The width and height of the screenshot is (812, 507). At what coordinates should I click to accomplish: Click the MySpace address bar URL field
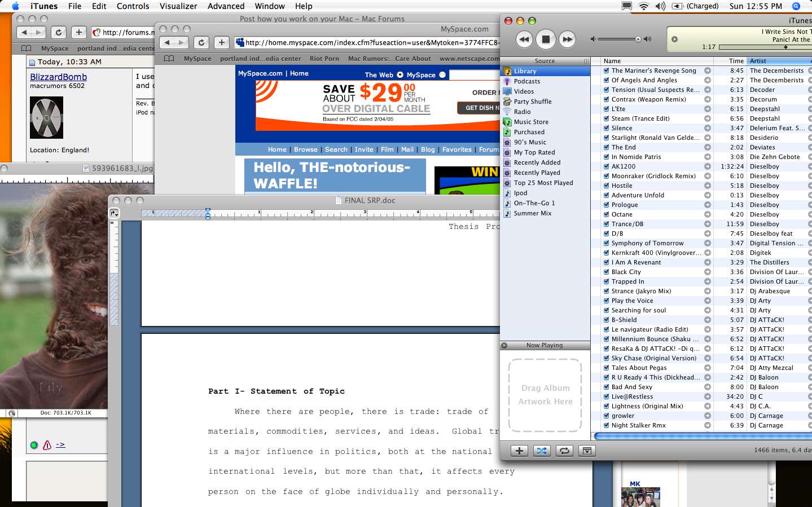point(367,42)
